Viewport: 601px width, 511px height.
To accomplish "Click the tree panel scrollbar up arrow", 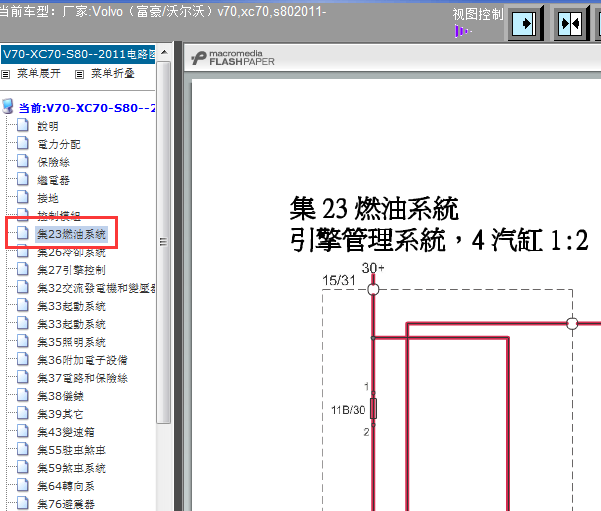I will (x=164, y=53).
